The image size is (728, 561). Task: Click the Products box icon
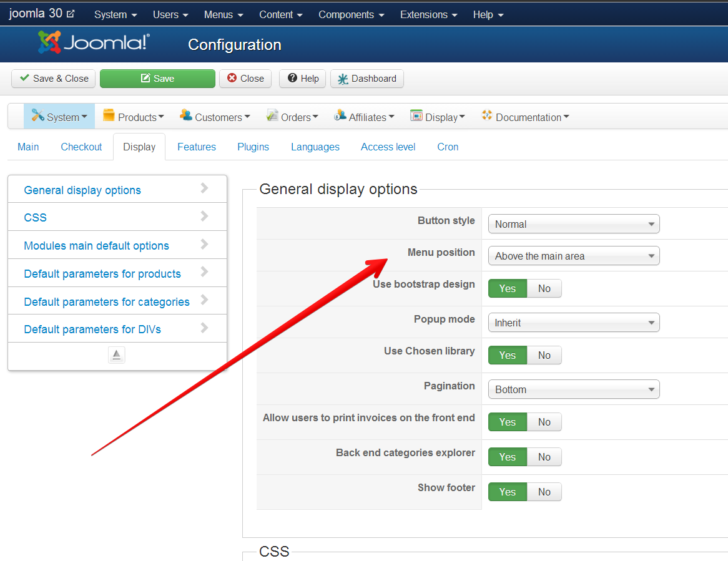[x=109, y=115]
